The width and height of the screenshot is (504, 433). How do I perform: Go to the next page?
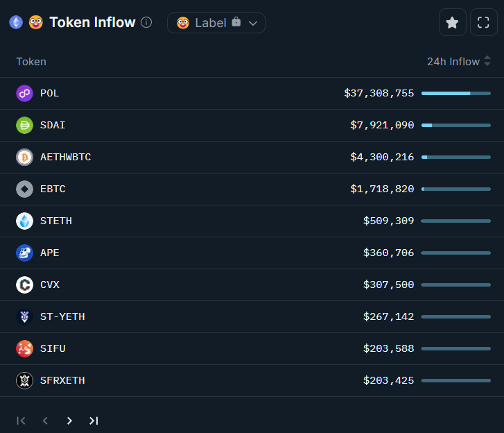[x=69, y=421]
